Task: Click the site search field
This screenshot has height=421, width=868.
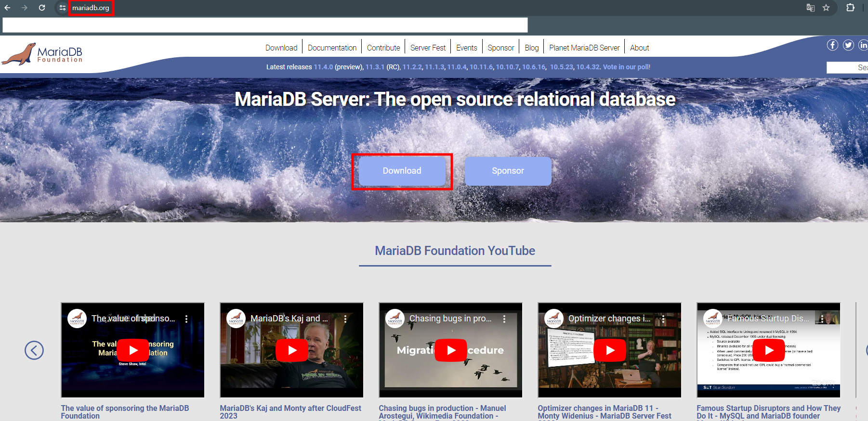Action: pos(847,67)
